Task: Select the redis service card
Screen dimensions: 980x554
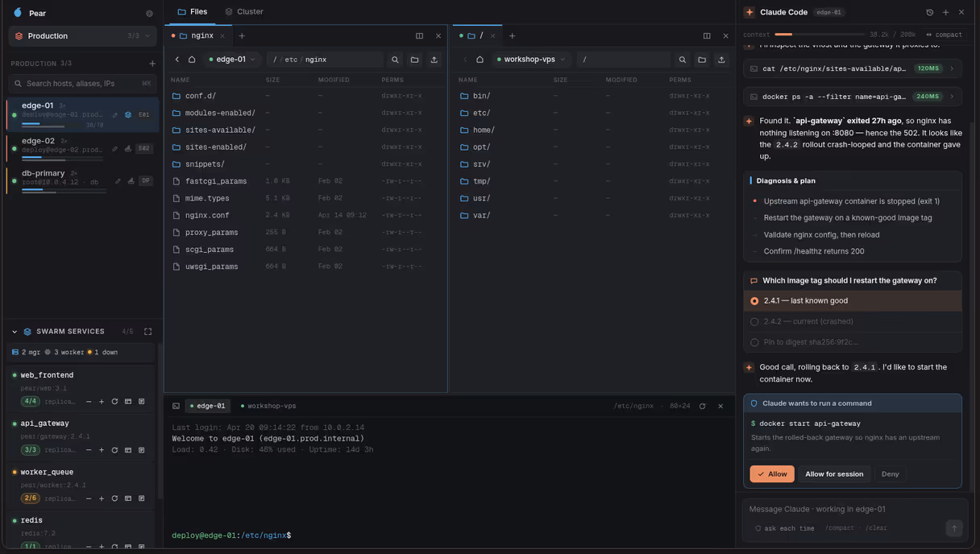Action: click(x=81, y=533)
